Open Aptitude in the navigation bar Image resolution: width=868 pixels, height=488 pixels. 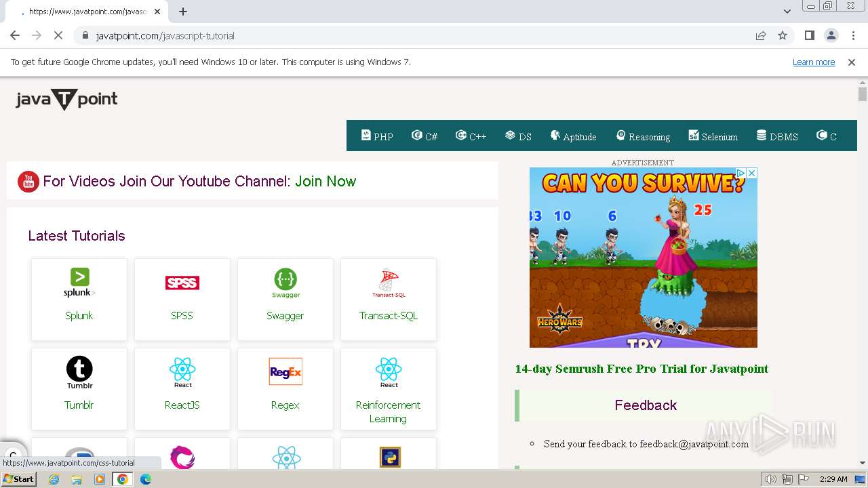click(x=573, y=136)
